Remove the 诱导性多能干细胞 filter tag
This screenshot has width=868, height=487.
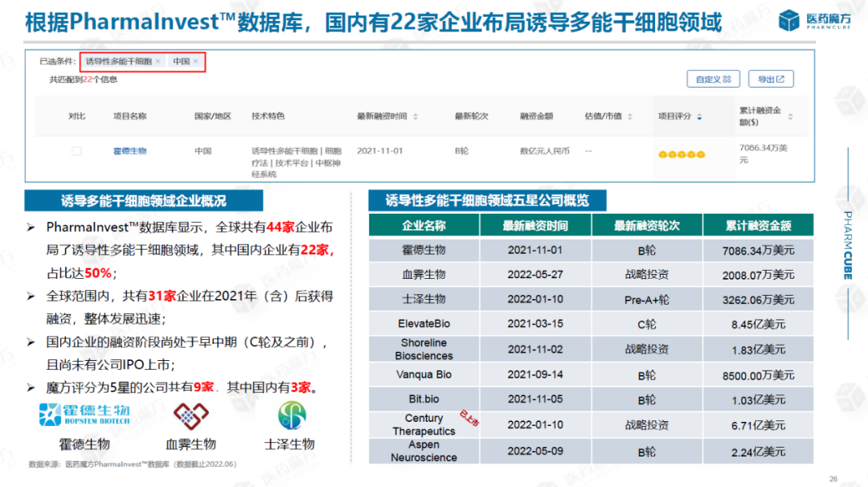[x=158, y=61]
